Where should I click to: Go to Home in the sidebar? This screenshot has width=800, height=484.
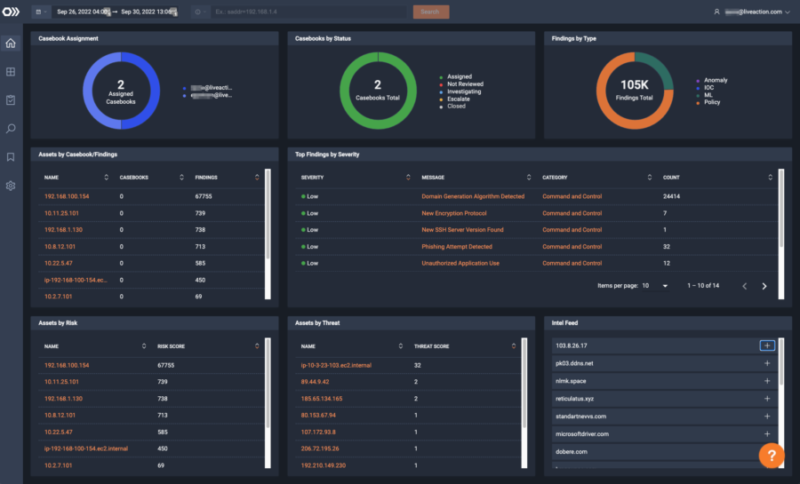11,43
